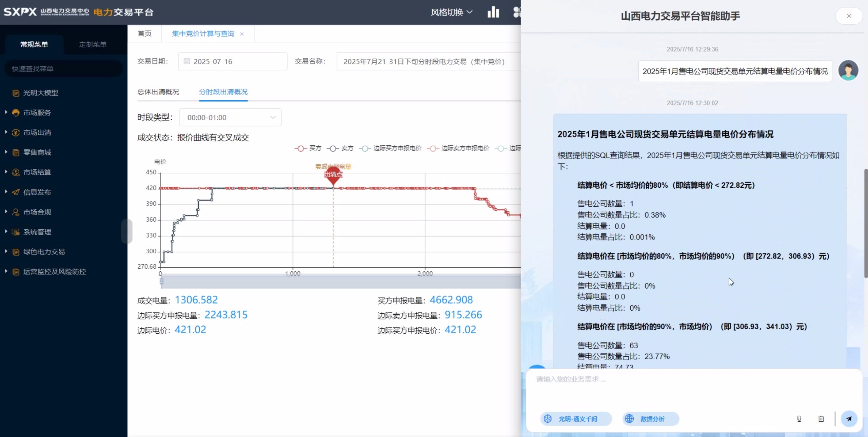Click the calendar icon in 交易日期 field

point(187,61)
